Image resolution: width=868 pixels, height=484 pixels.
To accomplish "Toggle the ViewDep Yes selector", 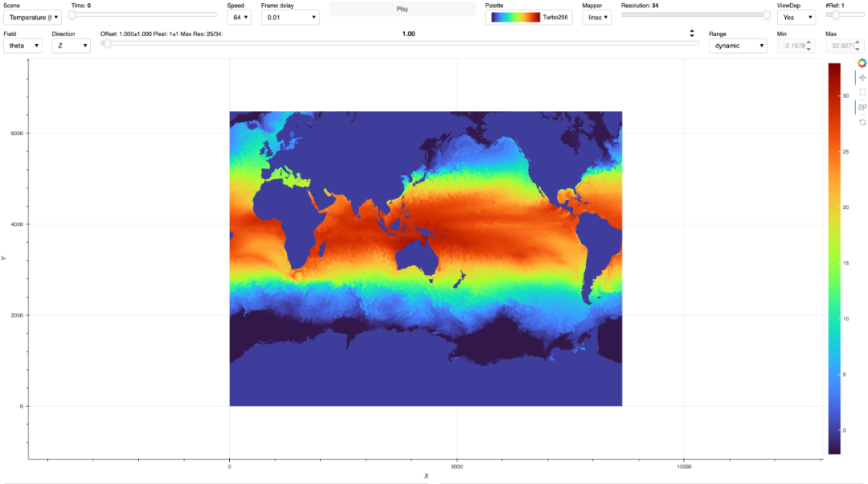I will pyautogui.click(x=796, y=17).
